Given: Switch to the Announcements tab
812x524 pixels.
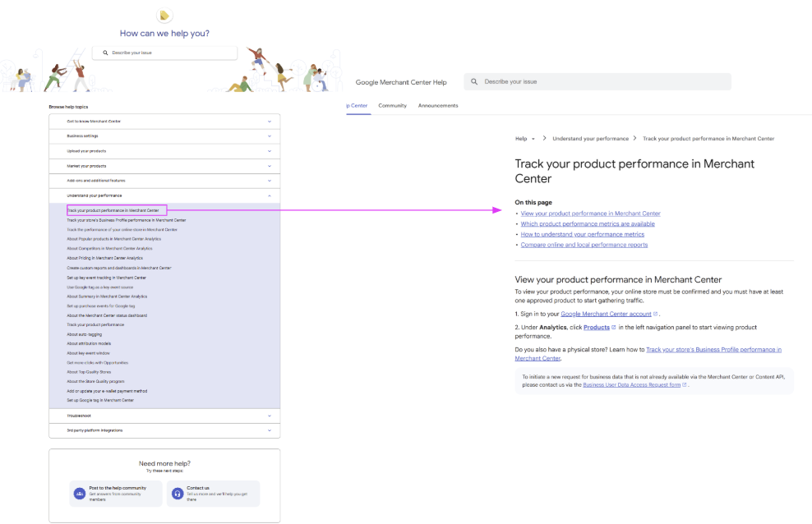Looking at the screenshot, I should click(438, 105).
